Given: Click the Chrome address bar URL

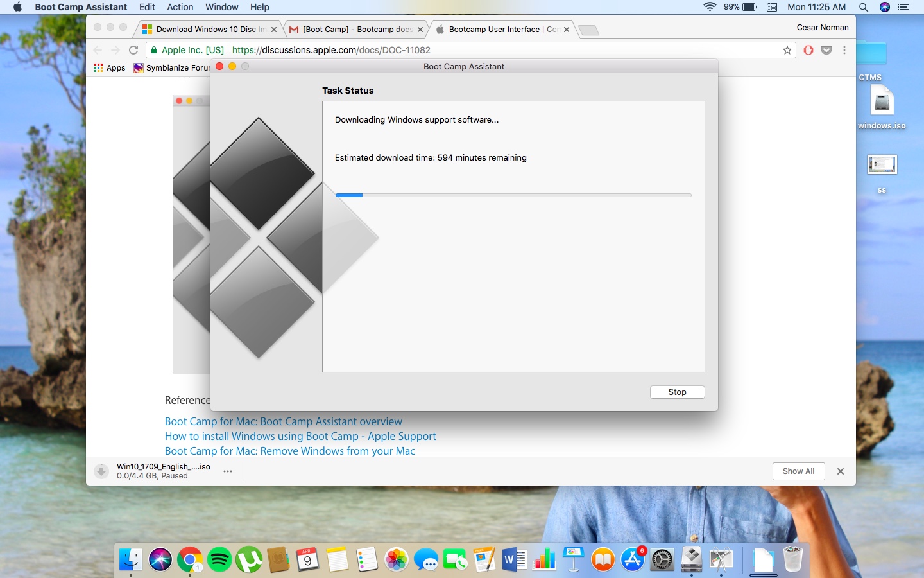Looking at the screenshot, I should [331, 50].
